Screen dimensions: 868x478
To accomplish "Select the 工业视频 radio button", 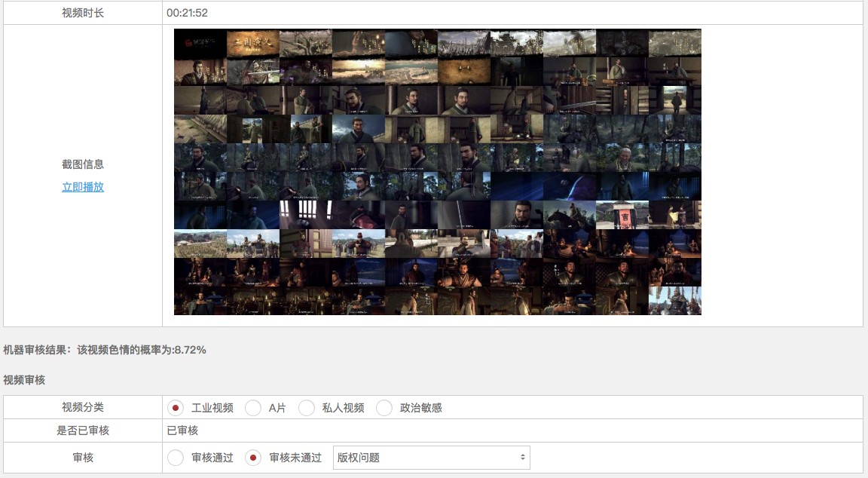I will pyautogui.click(x=176, y=408).
